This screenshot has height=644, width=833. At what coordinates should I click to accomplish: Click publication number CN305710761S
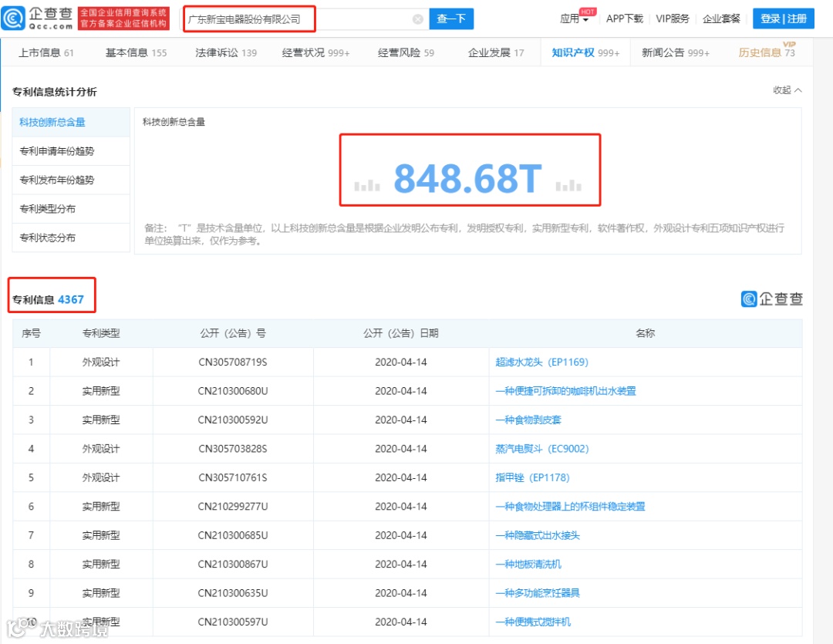point(233,477)
